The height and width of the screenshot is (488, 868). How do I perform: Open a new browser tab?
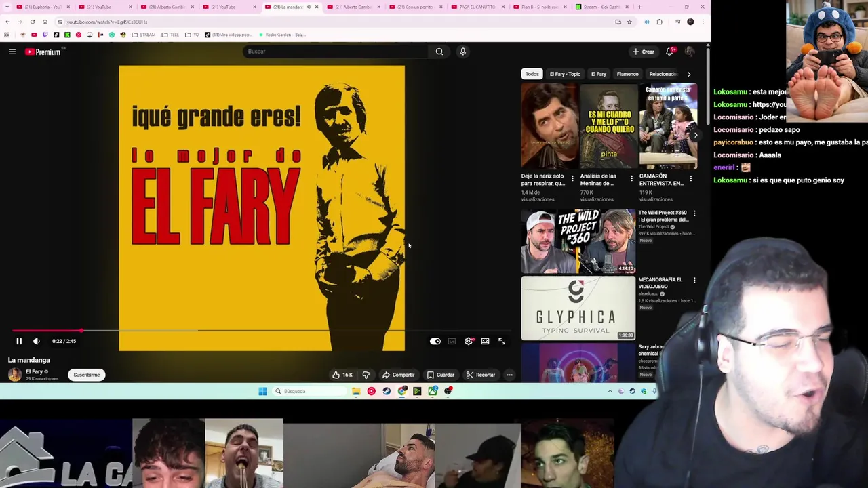(x=639, y=7)
